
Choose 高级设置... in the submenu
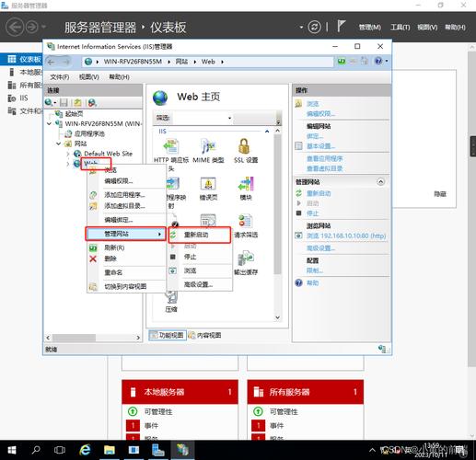click(x=200, y=284)
